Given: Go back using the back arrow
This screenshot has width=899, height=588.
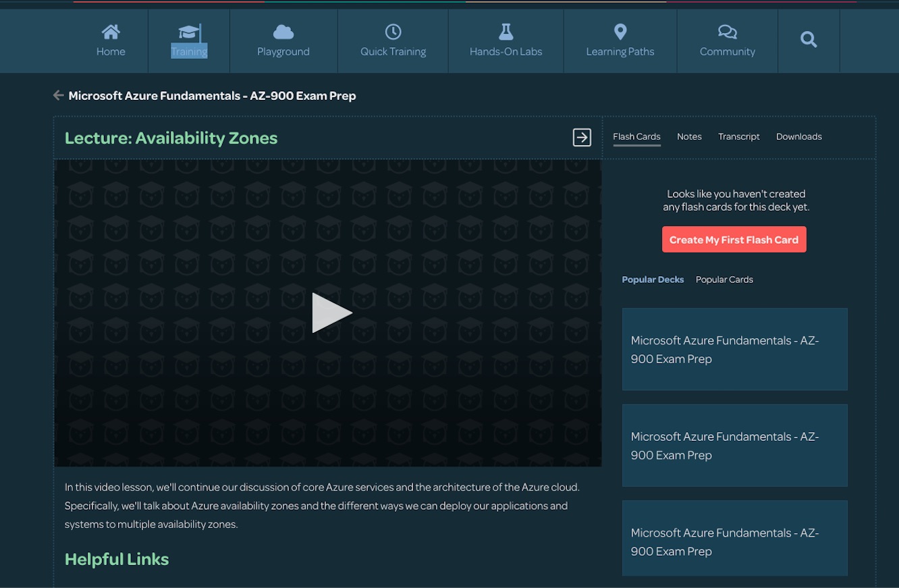Looking at the screenshot, I should [58, 95].
